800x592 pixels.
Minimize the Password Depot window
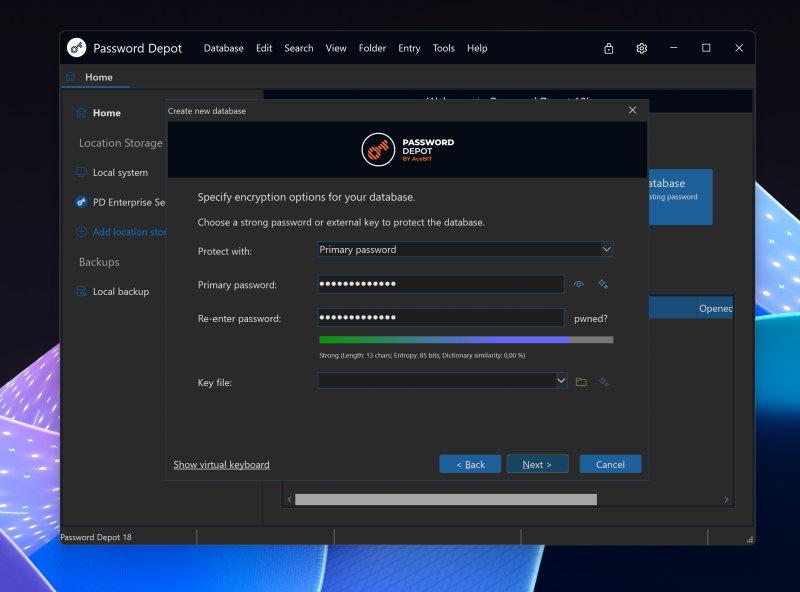[673, 48]
